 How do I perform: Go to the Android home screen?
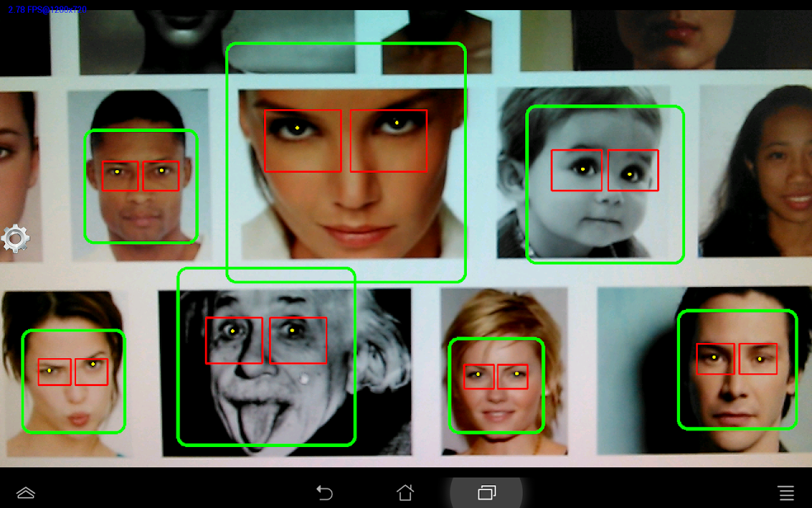[x=405, y=492]
